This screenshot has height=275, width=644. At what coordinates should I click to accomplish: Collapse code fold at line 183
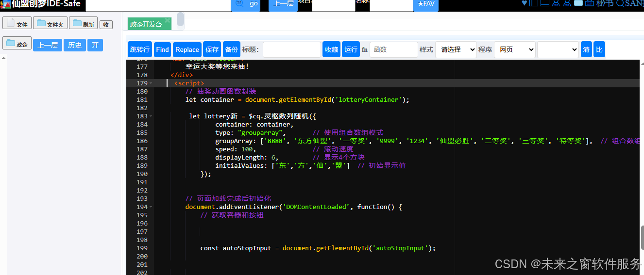pos(151,116)
